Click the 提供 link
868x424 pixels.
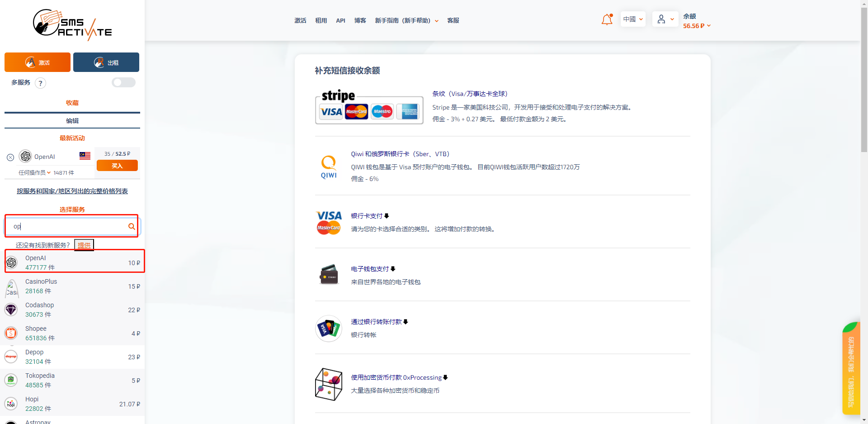[x=84, y=245]
